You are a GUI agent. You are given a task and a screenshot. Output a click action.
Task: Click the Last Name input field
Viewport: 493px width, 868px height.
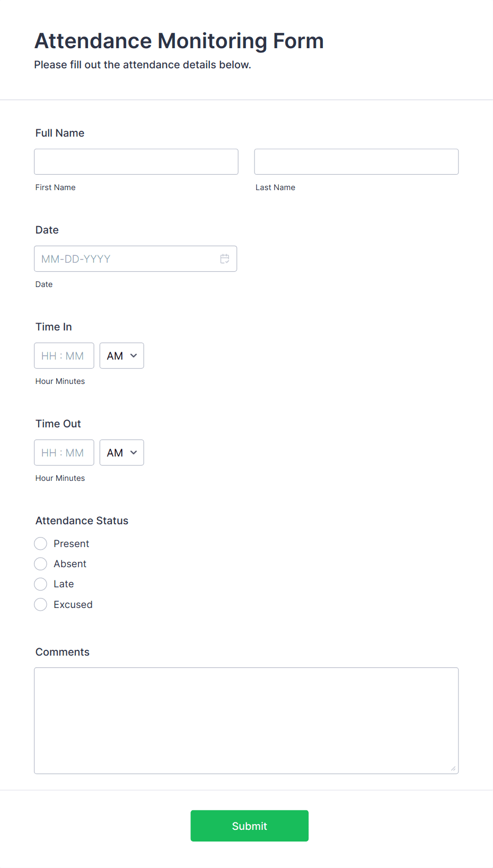tap(356, 162)
